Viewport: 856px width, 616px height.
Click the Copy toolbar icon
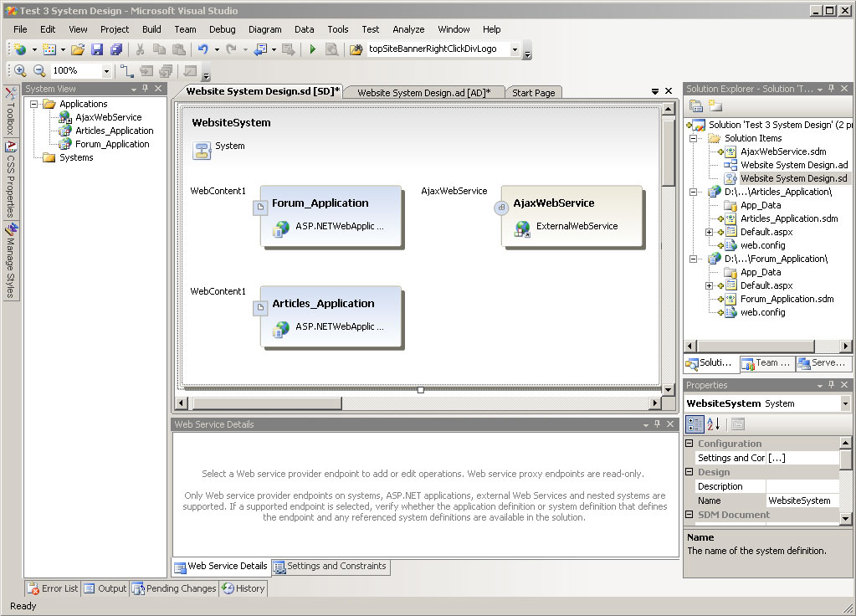point(160,49)
